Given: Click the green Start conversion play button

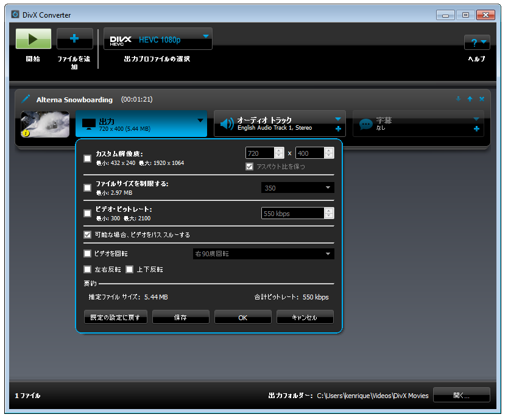Looking at the screenshot, I should click(34, 39).
